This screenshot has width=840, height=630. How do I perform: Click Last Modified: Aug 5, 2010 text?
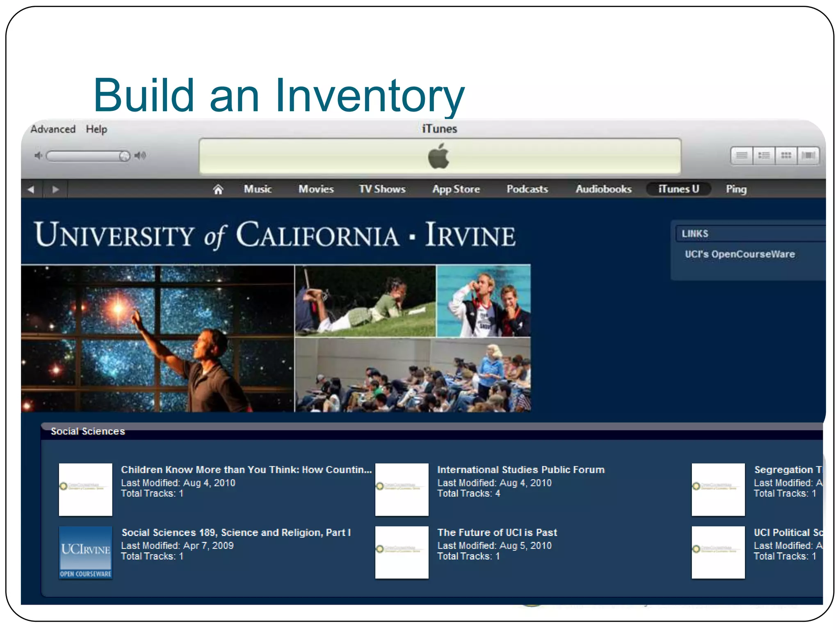point(494,546)
